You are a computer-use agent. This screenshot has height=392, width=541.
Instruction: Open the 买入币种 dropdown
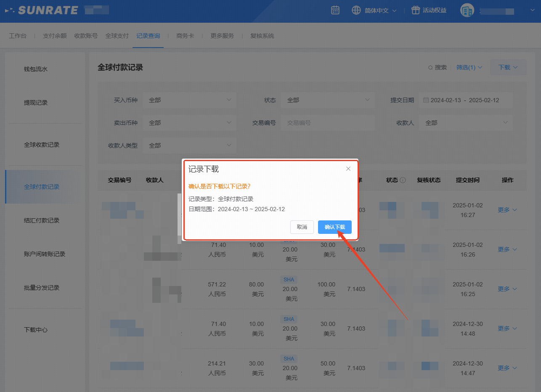[x=189, y=100]
